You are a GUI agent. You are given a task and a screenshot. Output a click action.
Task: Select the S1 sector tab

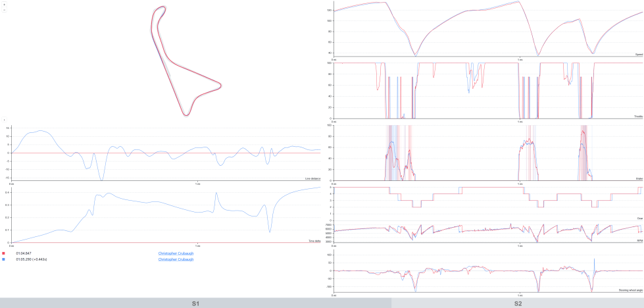tap(195, 303)
